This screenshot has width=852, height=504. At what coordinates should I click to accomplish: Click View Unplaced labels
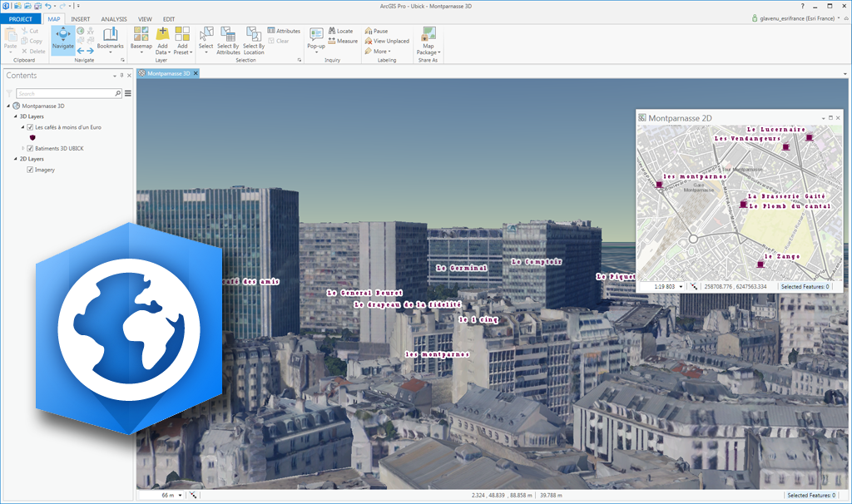[387, 41]
